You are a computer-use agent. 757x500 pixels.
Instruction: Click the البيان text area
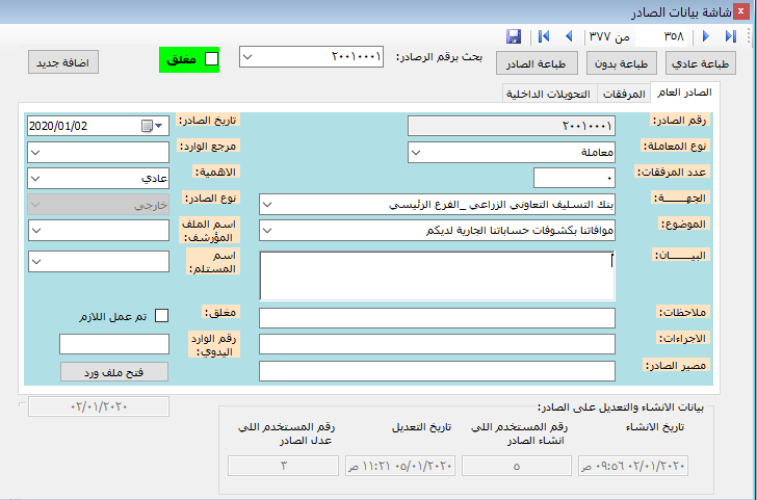point(437,276)
